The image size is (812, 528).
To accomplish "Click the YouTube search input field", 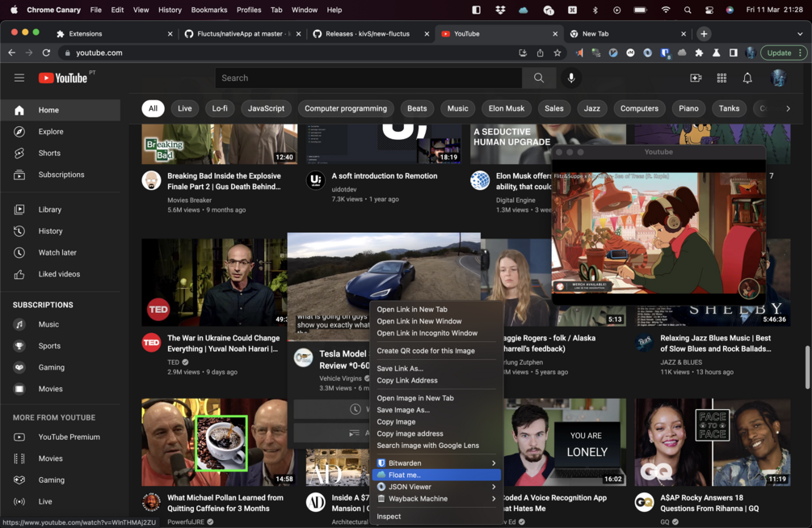I will point(368,78).
